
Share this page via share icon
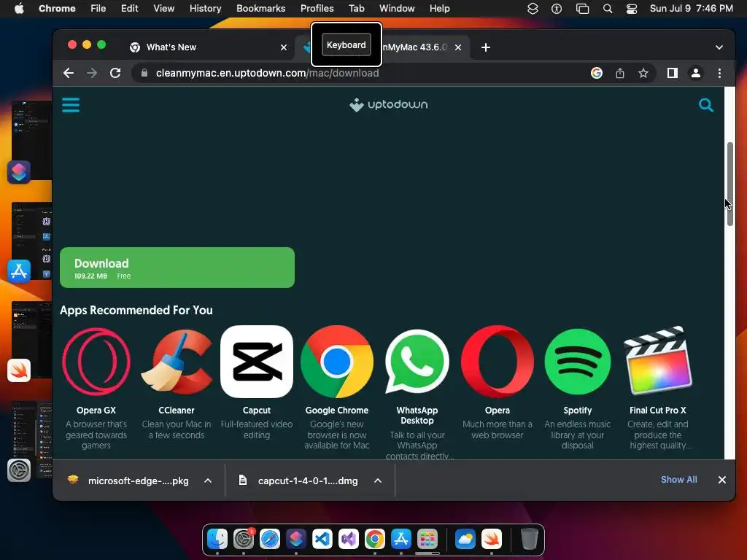pos(620,73)
